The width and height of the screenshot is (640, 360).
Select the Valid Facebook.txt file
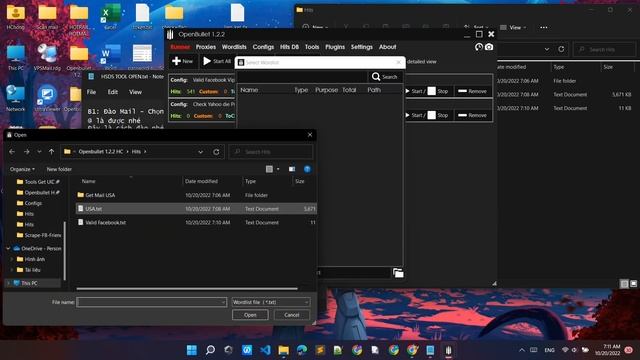click(x=196, y=222)
